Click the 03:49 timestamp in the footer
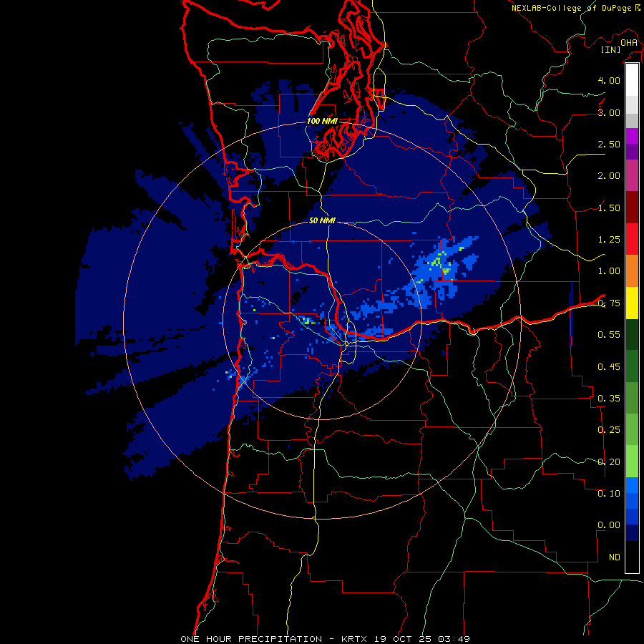Viewport: 644px width, 644px height. (x=454, y=639)
